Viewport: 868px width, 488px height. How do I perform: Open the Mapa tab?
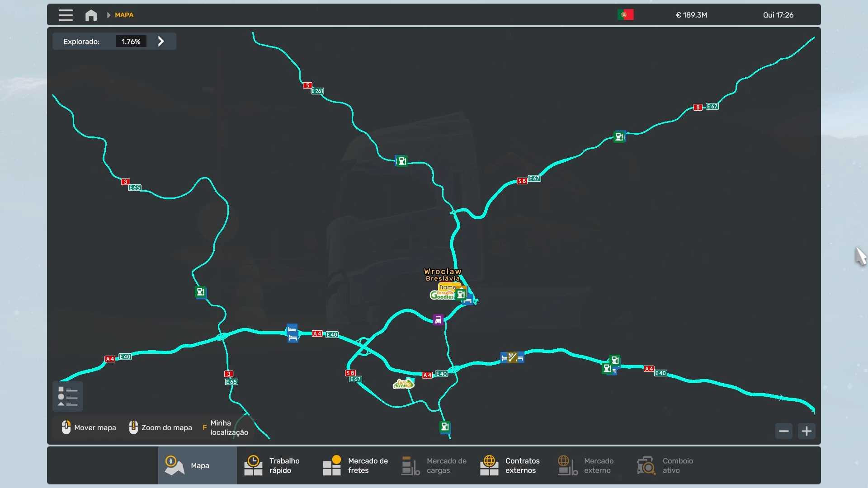(197, 465)
